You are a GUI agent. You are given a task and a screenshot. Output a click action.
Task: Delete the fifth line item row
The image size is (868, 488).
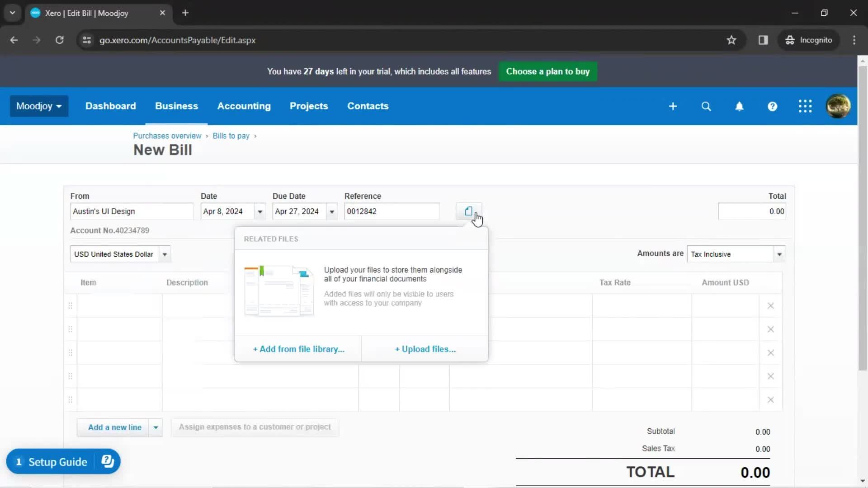[771, 400]
